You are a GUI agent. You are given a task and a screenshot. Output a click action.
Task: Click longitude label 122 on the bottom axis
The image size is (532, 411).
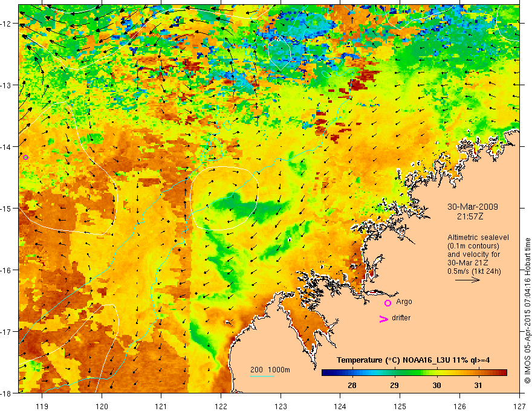(221, 406)
